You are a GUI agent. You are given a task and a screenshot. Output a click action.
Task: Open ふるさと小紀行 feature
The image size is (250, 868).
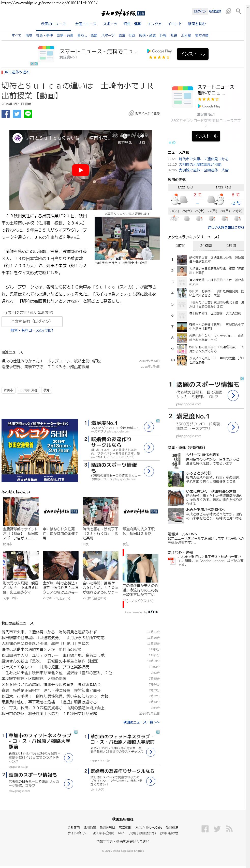click(x=198, y=473)
